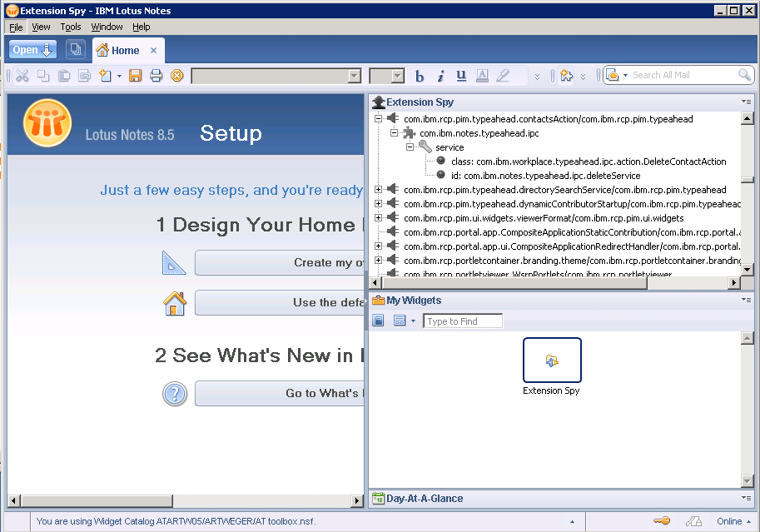Click the help question mark icon
The width and height of the screenshot is (760, 532).
(175, 394)
